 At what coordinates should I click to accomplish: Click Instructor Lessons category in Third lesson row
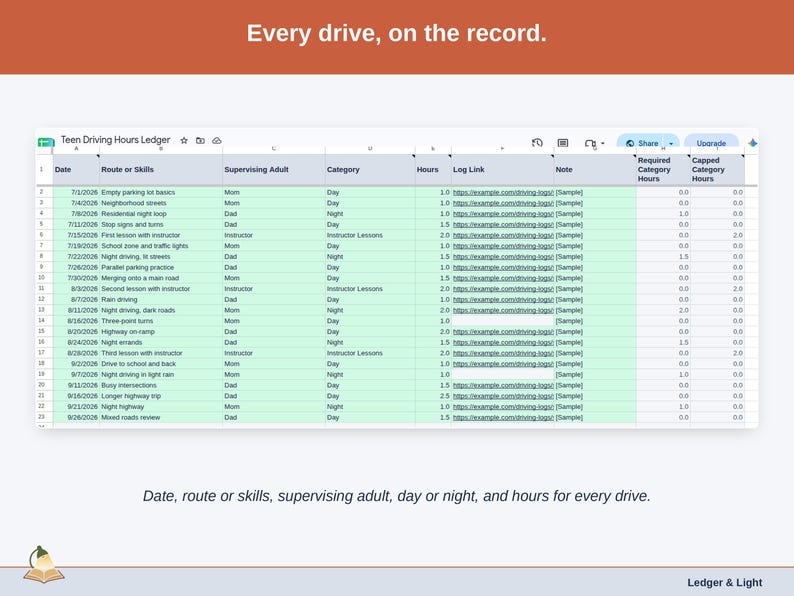click(x=370, y=353)
